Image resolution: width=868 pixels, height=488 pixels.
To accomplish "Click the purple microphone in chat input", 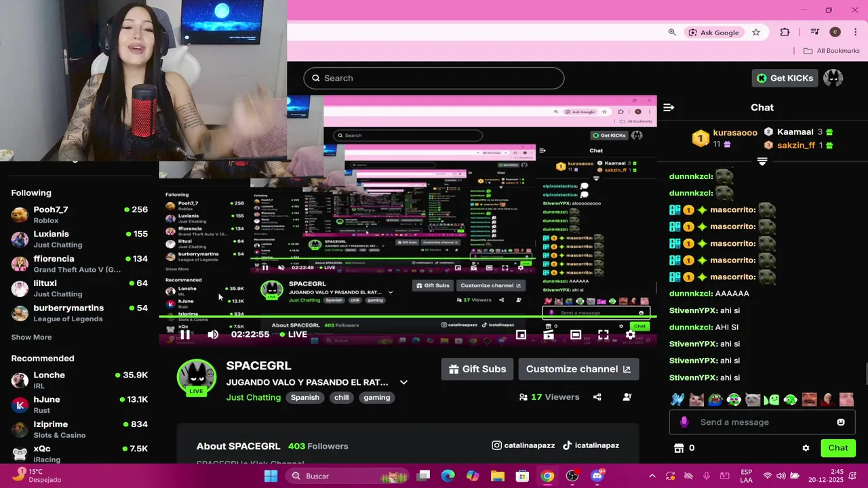I will pyautogui.click(x=684, y=422).
